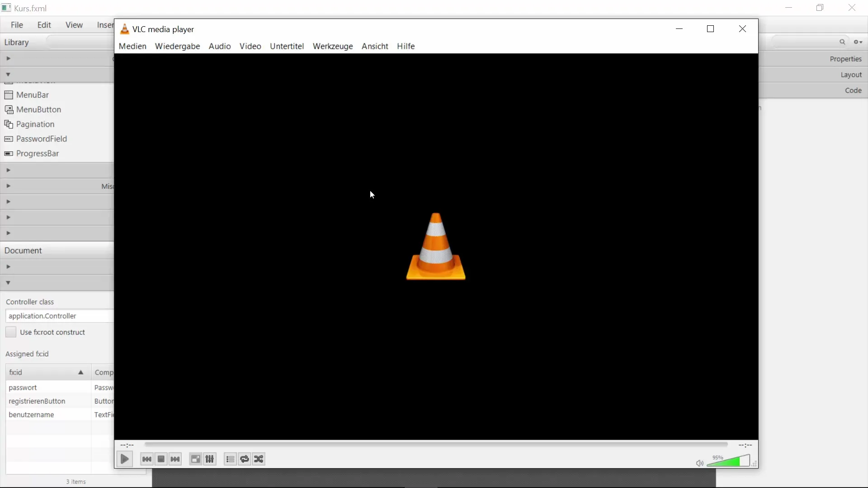
Task: Skip to previous media in VLC
Action: (147, 459)
